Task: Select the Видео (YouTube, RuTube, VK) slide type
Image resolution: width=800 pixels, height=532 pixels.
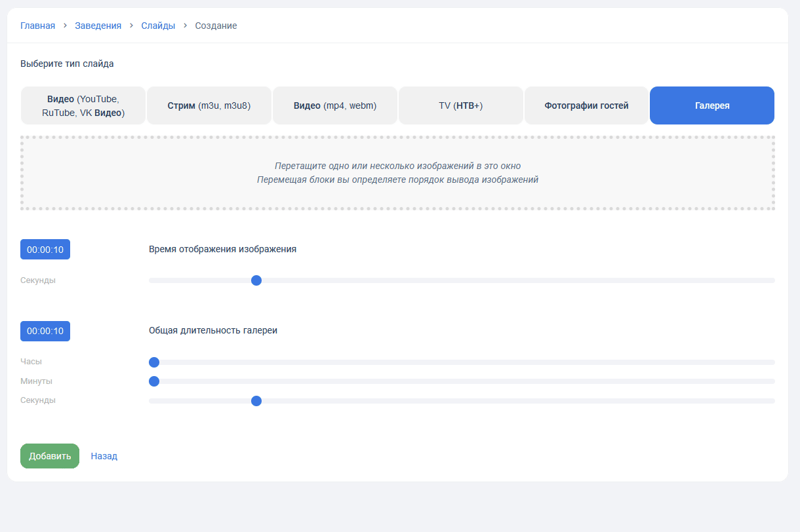Action: point(83,105)
